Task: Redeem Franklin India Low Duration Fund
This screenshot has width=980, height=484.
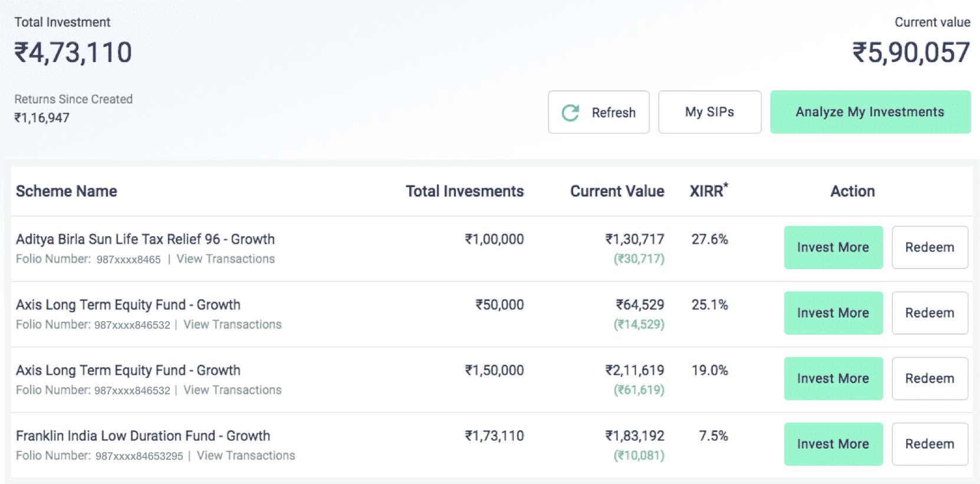Action: pos(929,444)
